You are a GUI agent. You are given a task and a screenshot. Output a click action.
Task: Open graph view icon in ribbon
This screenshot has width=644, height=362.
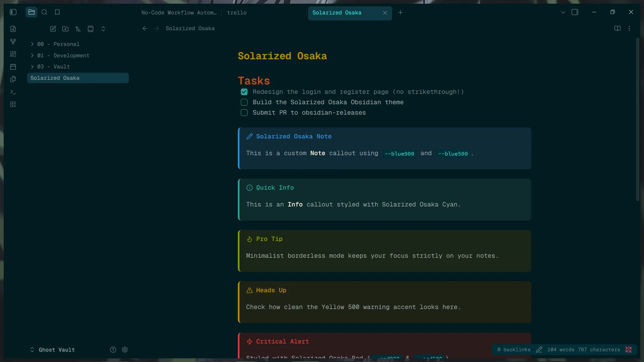[x=13, y=42]
